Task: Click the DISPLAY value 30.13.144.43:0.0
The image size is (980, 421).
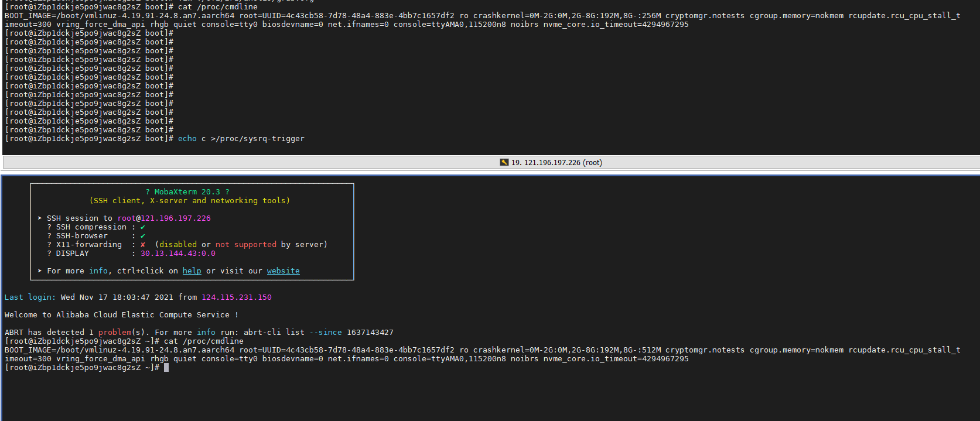Action: pos(177,254)
